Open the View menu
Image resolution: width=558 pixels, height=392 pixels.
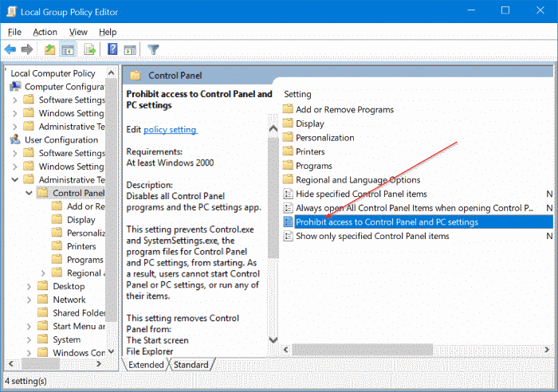click(x=78, y=32)
